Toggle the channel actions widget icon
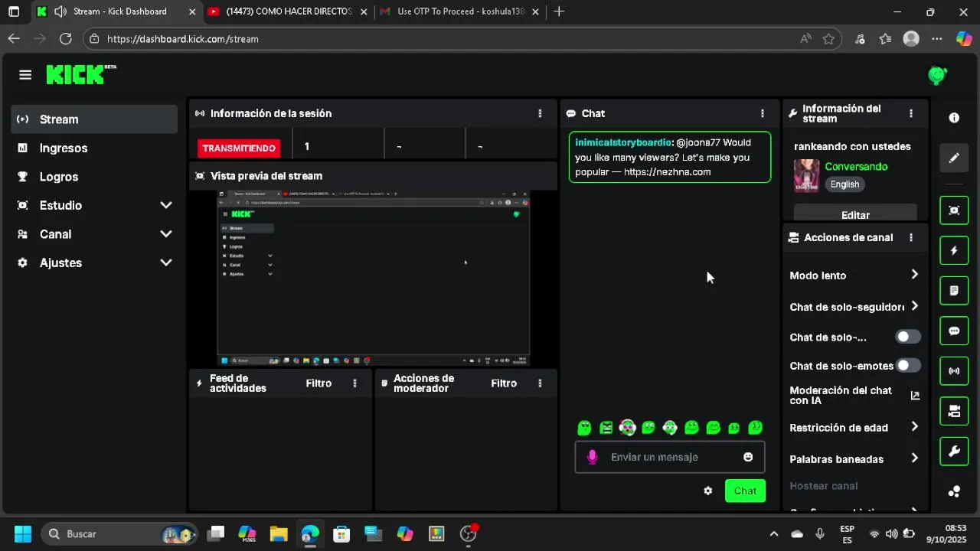The height and width of the screenshot is (551, 980). [954, 412]
